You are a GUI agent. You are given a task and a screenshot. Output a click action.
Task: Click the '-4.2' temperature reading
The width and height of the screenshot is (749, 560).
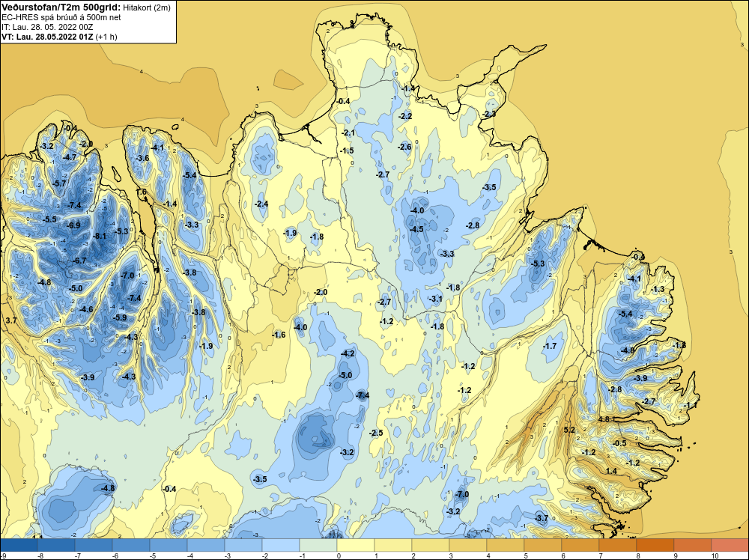pyautogui.click(x=348, y=354)
